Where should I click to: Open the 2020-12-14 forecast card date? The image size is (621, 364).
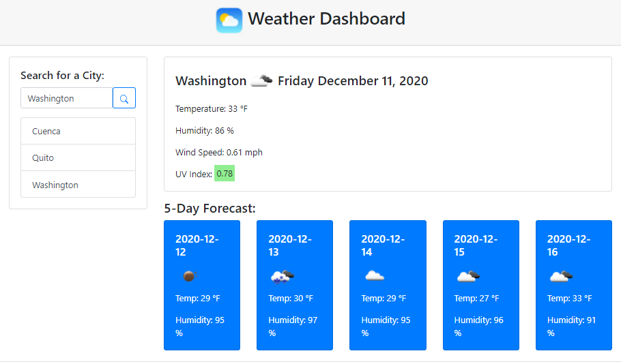coord(382,245)
